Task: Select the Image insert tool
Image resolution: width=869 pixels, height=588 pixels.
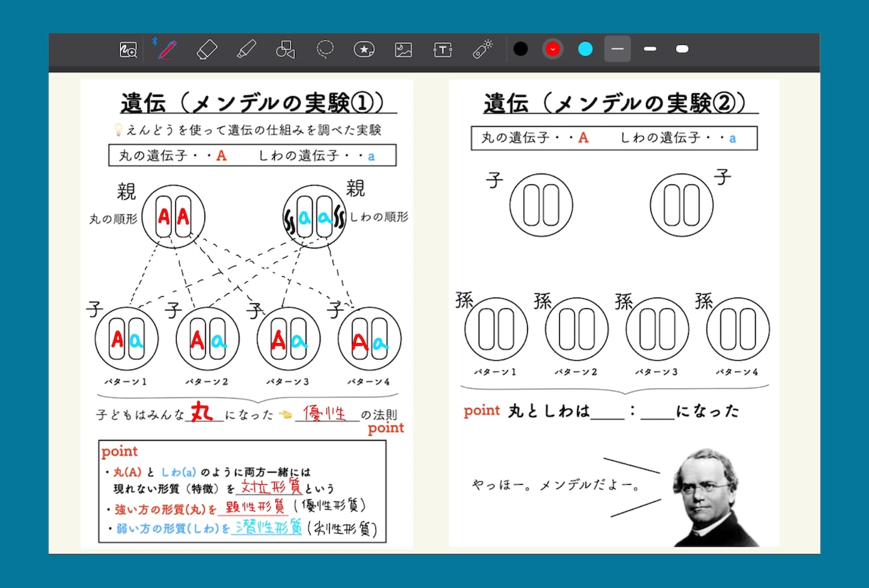Action: pyautogui.click(x=404, y=49)
